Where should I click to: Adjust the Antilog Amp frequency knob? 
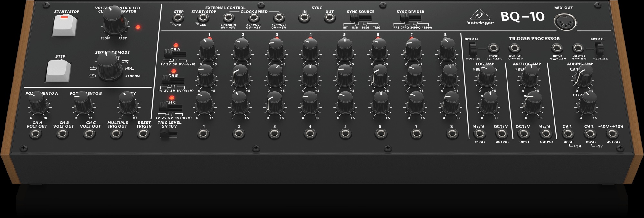click(x=530, y=76)
